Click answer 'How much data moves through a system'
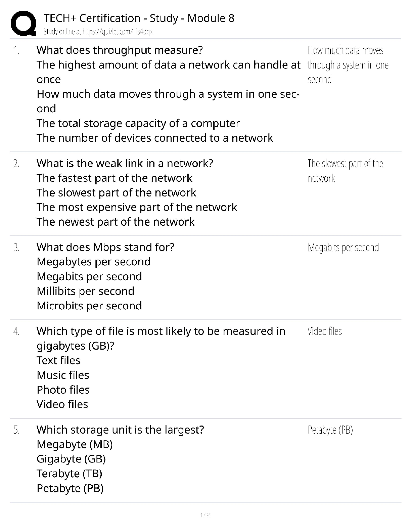Viewport: 411px width, 532px height. pyautogui.click(x=348, y=65)
